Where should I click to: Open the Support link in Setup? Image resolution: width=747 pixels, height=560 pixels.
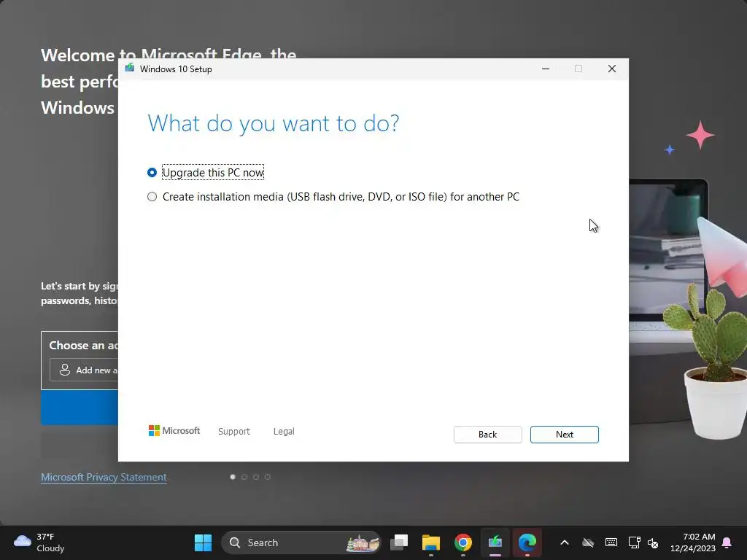click(x=234, y=432)
